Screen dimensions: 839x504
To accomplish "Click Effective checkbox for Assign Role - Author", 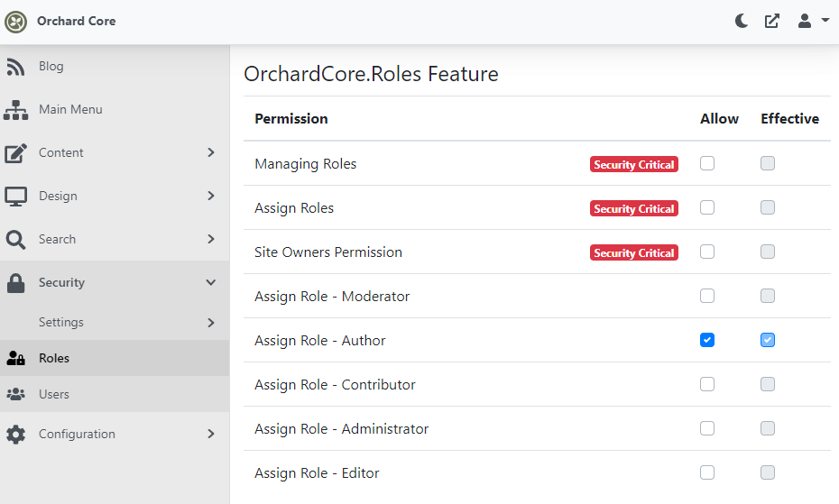I will click(768, 340).
